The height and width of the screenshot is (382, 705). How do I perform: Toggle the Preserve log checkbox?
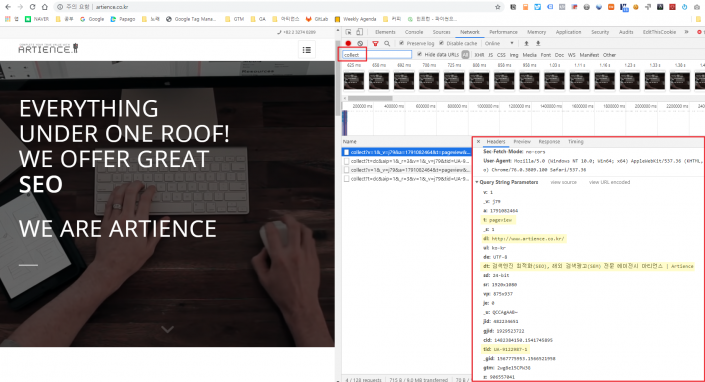point(402,43)
